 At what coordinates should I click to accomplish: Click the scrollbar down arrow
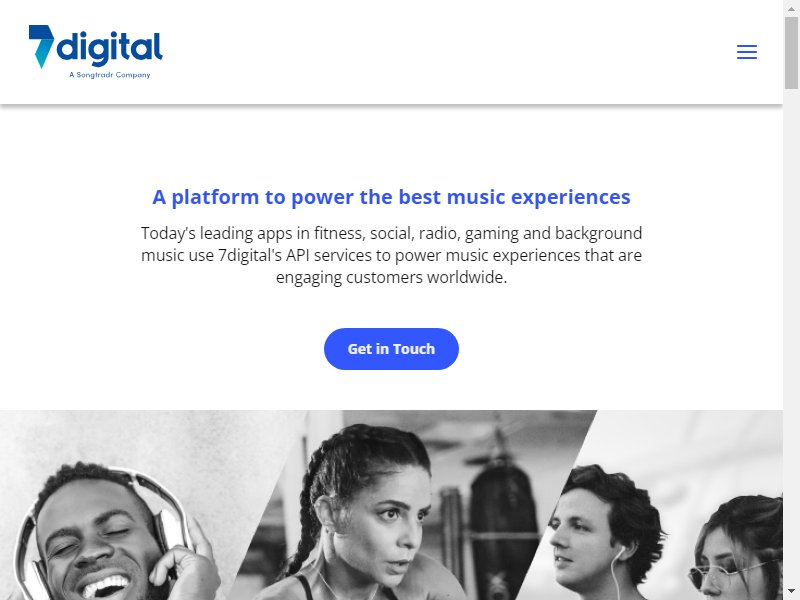click(791, 592)
